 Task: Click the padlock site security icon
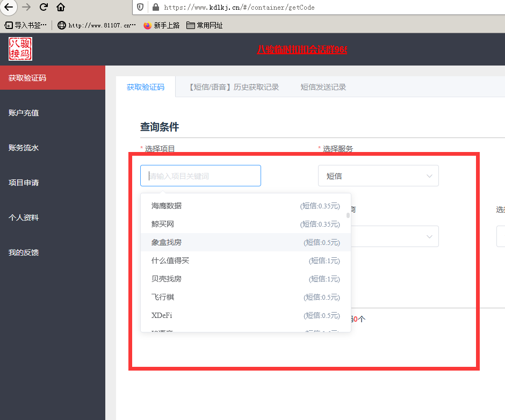156,8
